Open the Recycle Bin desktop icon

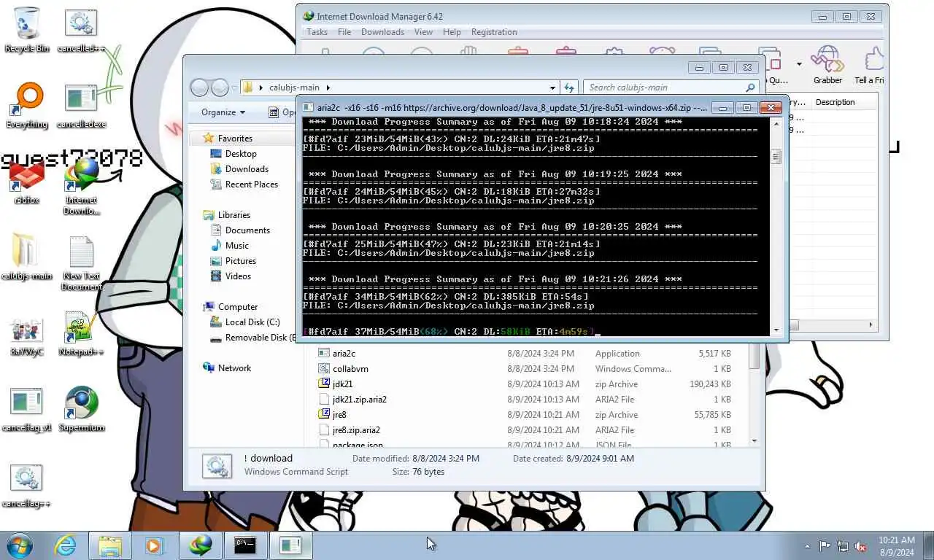point(27,30)
